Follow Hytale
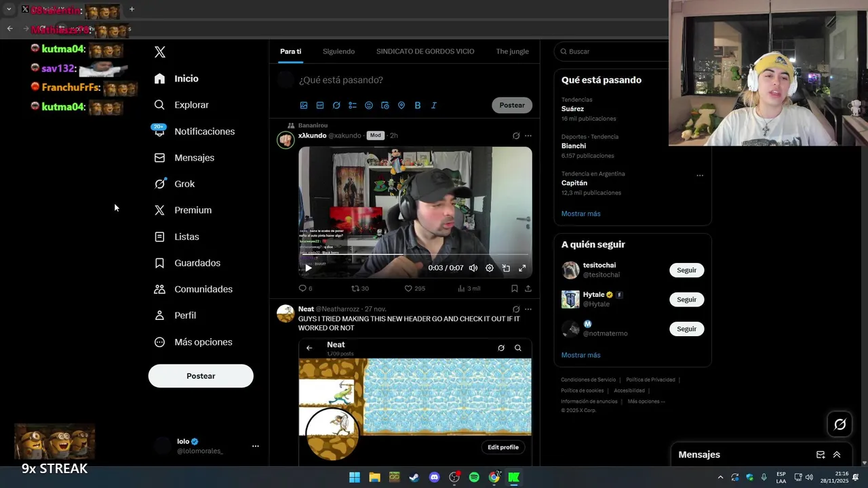The height and width of the screenshot is (488, 868). (686, 300)
